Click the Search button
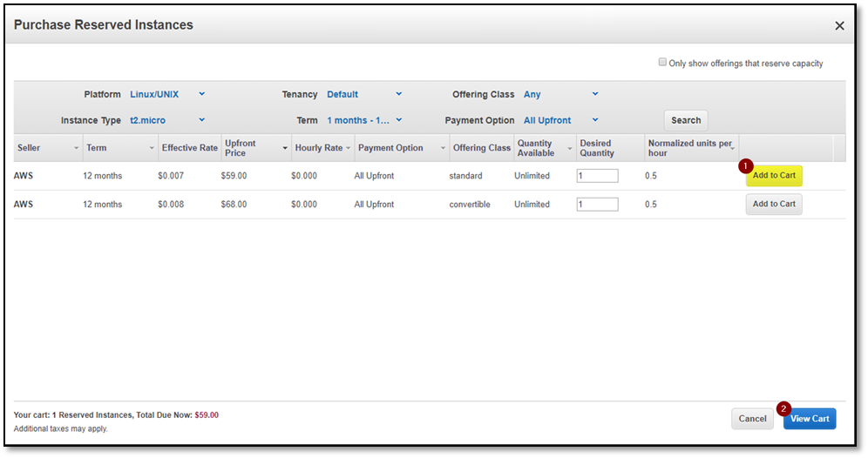The image size is (868, 458). tap(686, 120)
